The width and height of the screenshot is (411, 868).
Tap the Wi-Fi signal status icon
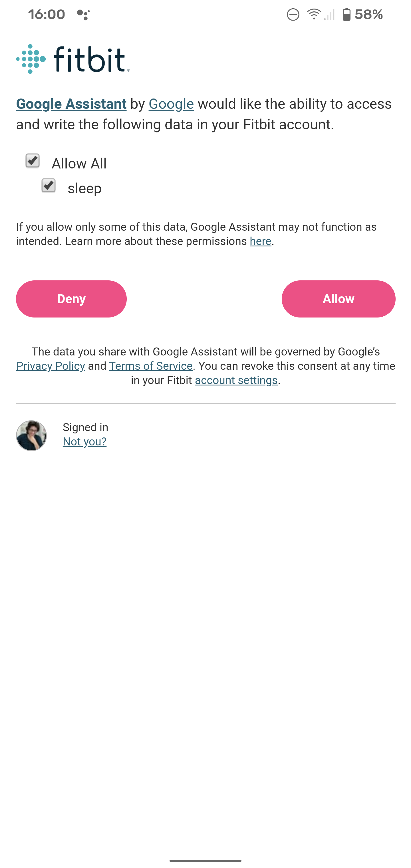coord(314,15)
